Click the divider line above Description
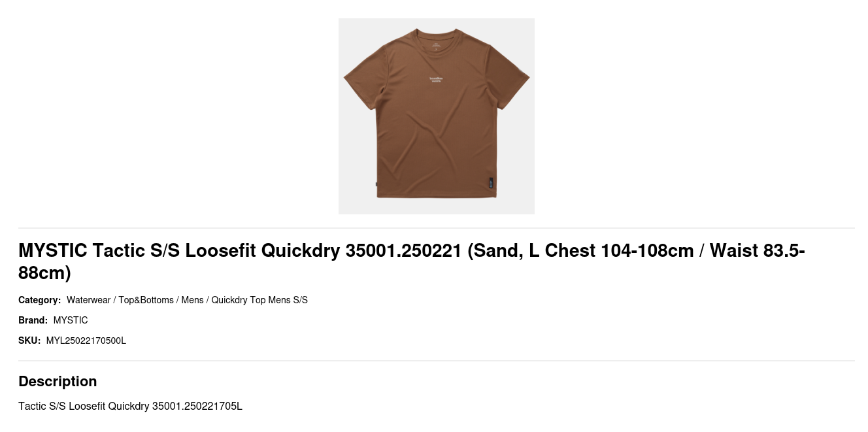This screenshot has width=868, height=432. (437, 361)
